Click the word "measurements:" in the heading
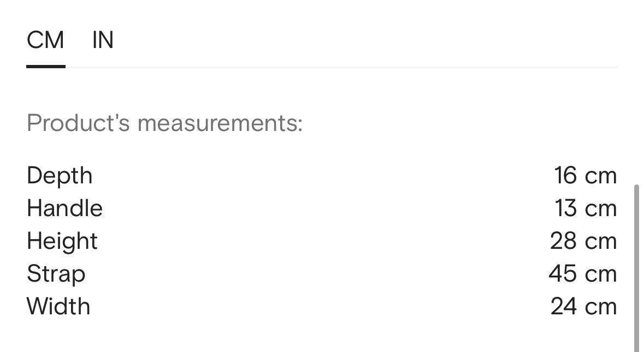The image size is (644, 352). [220, 123]
